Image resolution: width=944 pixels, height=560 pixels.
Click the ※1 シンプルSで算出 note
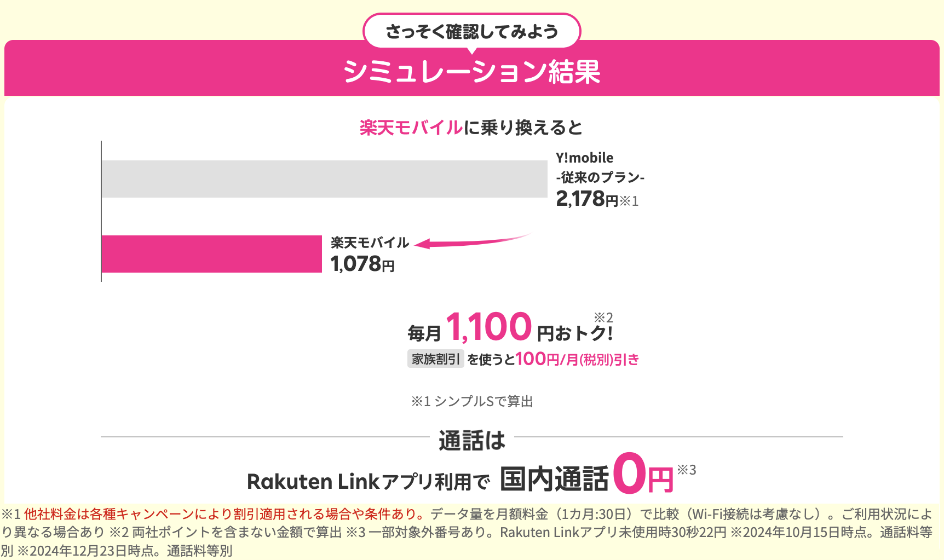coord(472,401)
